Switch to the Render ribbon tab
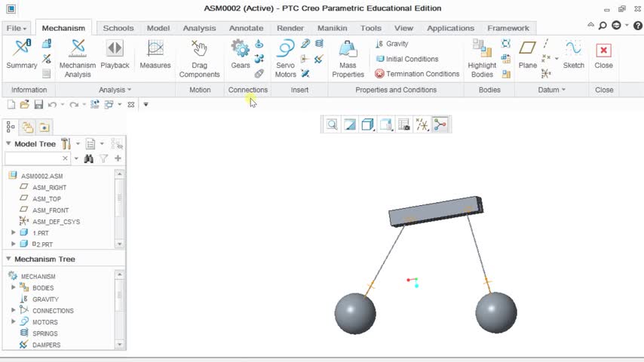The image size is (644, 362). (290, 28)
